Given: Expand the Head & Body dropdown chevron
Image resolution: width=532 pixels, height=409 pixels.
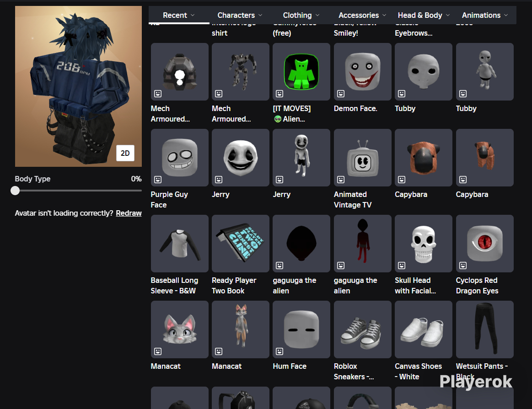Looking at the screenshot, I should click(447, 15).
